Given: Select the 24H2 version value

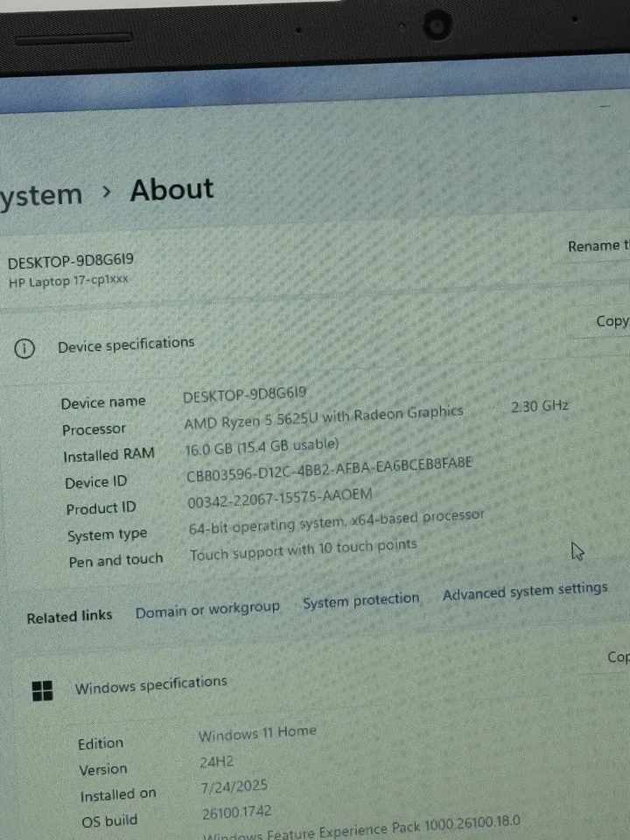Looking at the screenshot, I should pos(217,761).
